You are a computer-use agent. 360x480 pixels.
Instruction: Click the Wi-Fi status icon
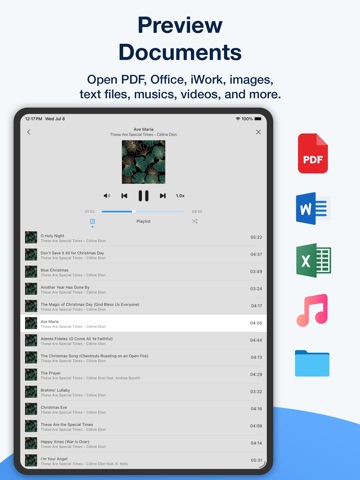(x=238, y=119)
